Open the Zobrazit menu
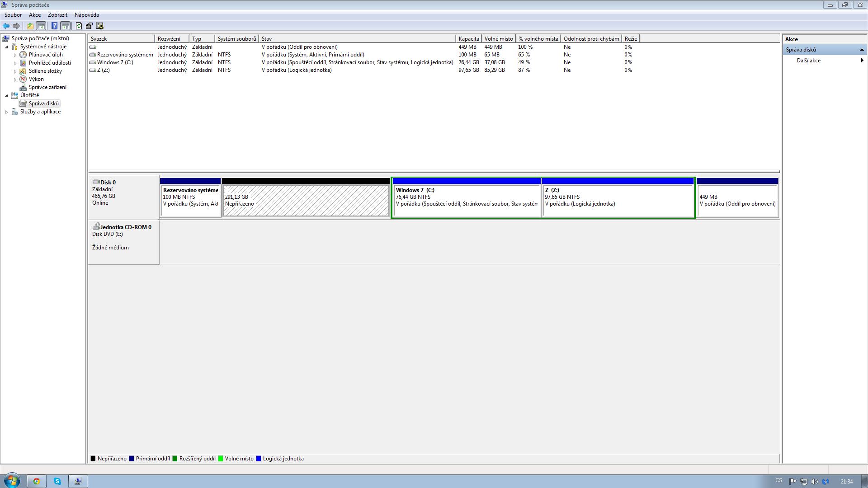 click(57, 15)
